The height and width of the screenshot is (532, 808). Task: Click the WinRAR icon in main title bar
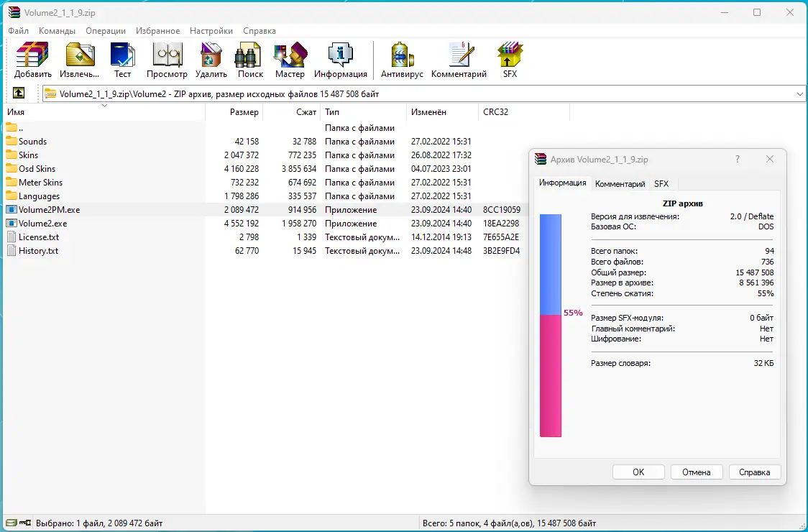tap(14, 12)
